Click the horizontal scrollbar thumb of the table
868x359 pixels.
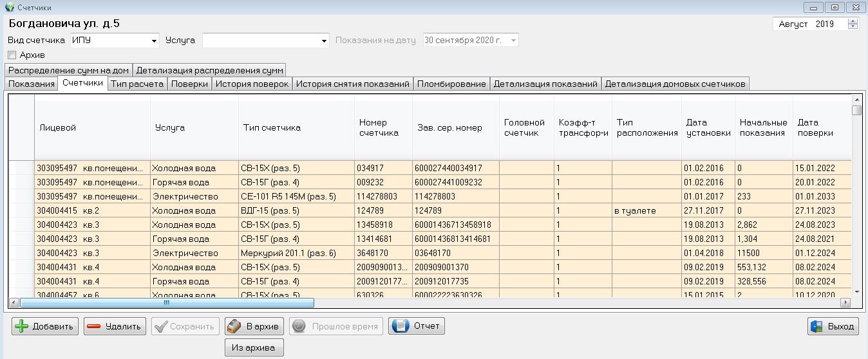(x=167, y=302)
